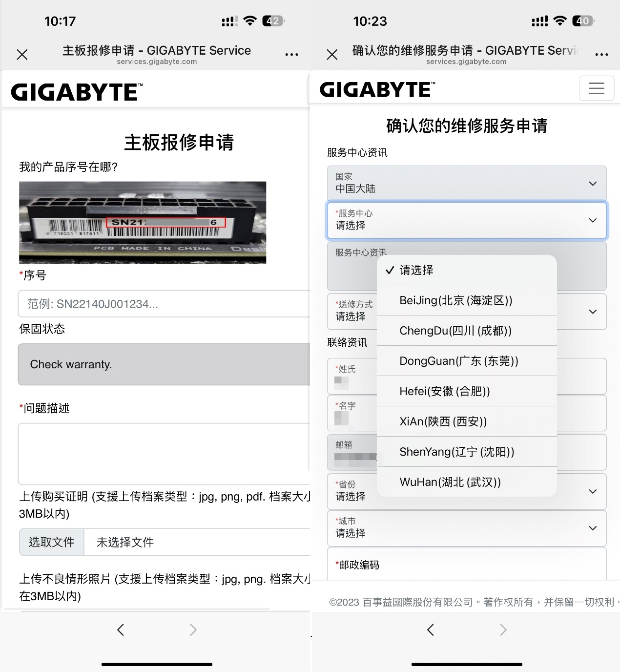
Task: Tap the Wi-Fi icon in right status bar
Action: 560,21
